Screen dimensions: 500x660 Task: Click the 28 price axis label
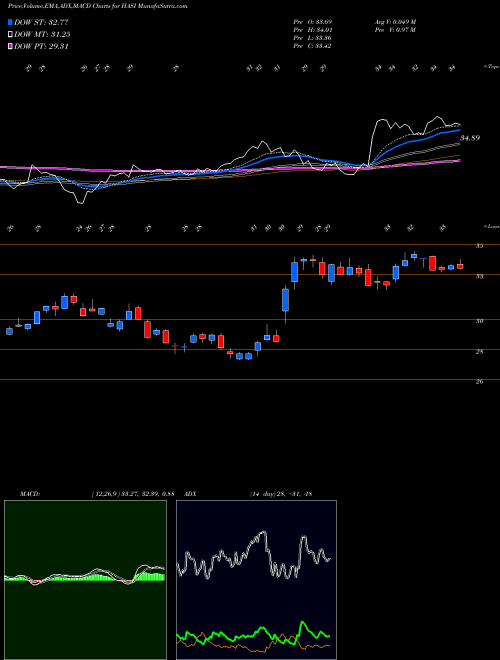tap(480, 351)
